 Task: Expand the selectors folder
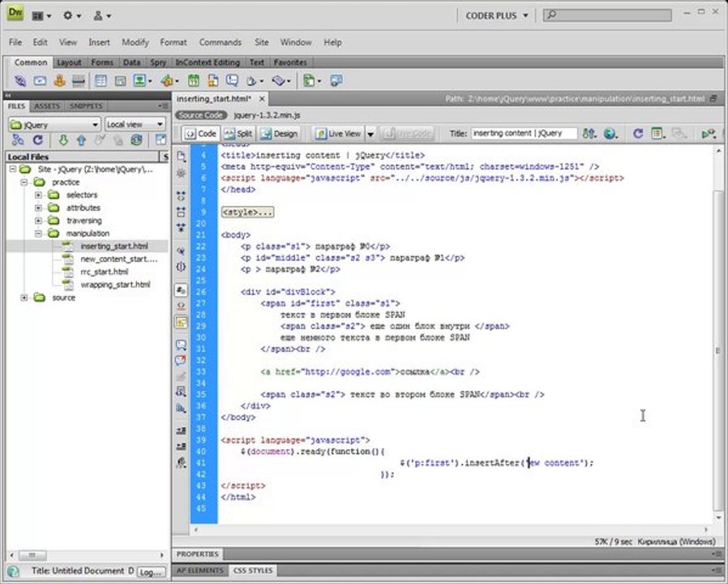(x=39, y=195)
